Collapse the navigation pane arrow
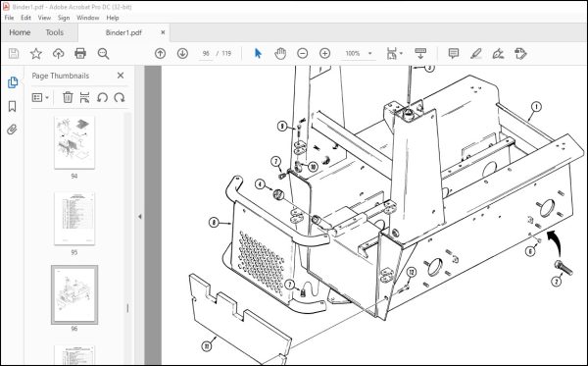This screenshot has height=366, width=588. [x=139, y=217]
